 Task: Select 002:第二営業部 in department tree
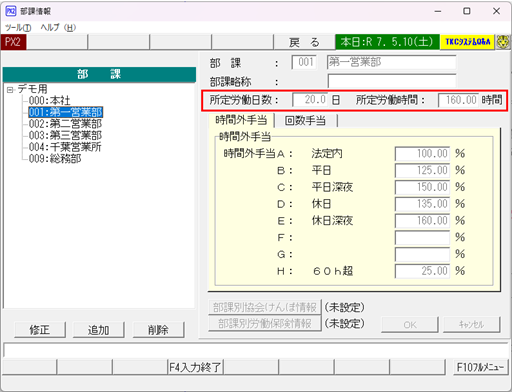point(65,124)
